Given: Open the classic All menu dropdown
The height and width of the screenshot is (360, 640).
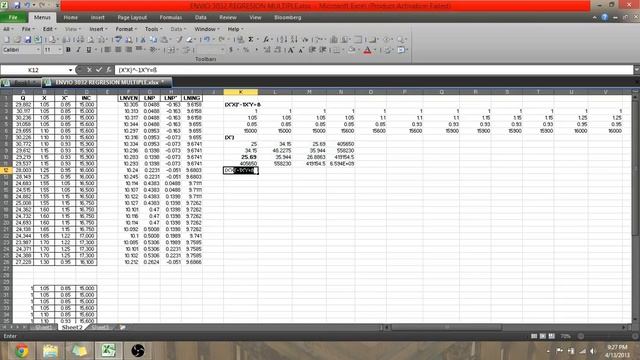Looking at the screenshot, I should pos(8,29).
